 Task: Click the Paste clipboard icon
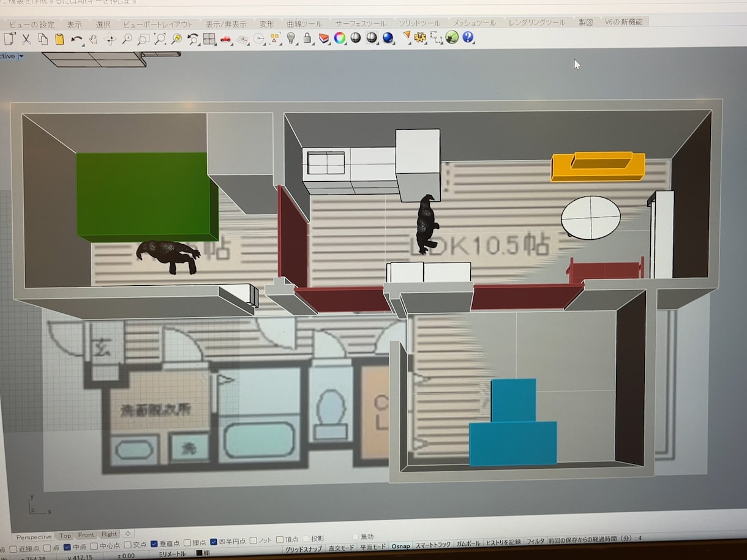(x=59, y=39)
